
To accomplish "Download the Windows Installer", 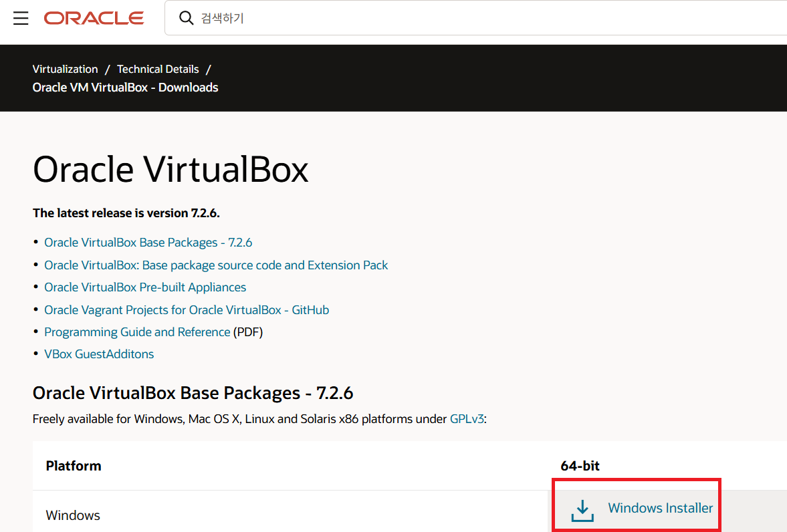I will [x=660, y=508].
